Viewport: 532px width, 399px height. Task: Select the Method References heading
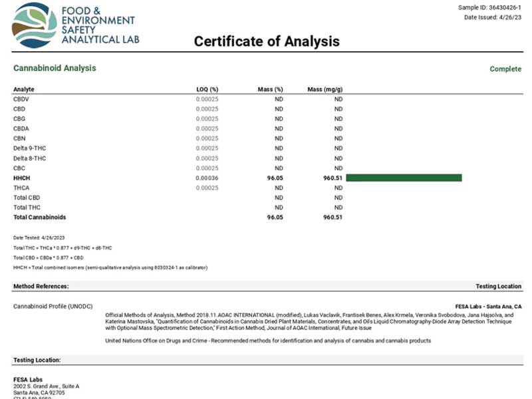(41, 286)
